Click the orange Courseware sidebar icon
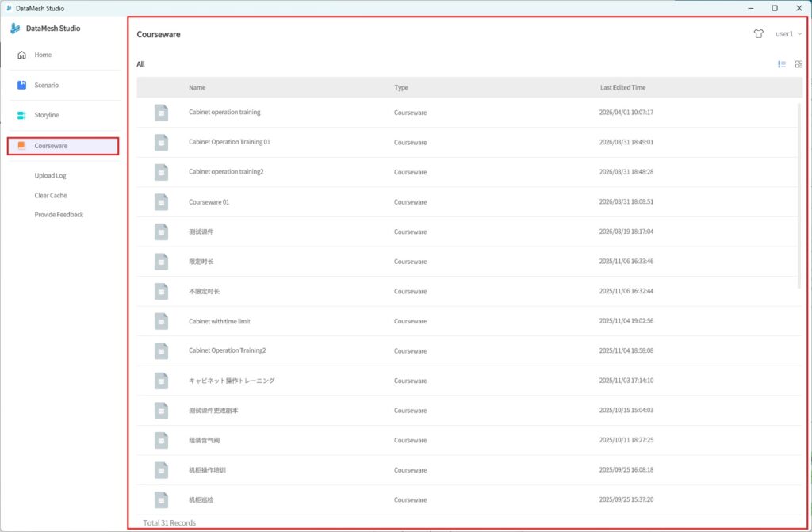This screenshot has height=532, width=812. (x=21, y=146)
